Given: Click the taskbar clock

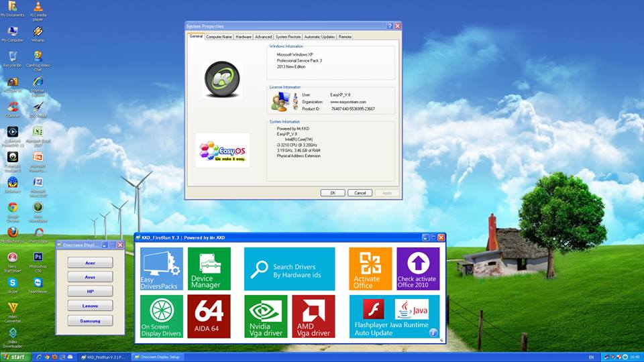Looking at the screenshot, I should coord(635,357).
